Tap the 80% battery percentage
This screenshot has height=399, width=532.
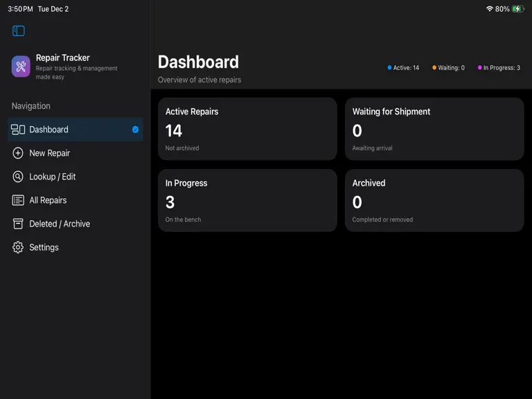pos(502,9)
